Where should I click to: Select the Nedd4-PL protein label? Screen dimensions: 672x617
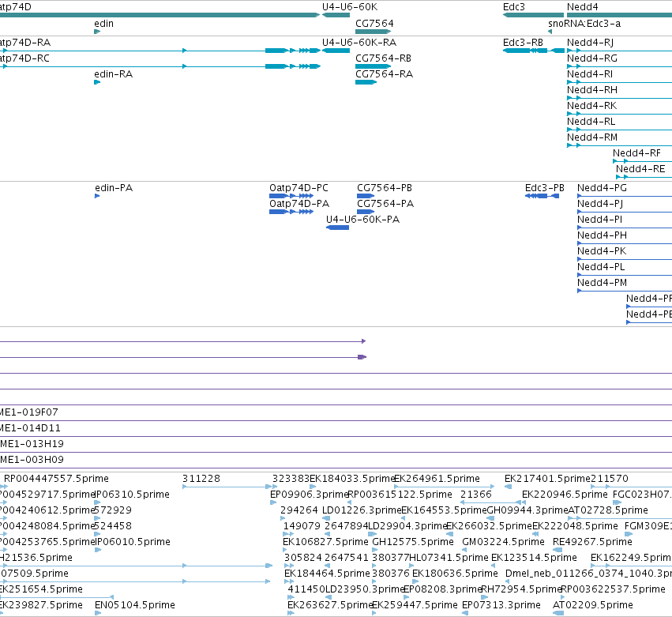601,267
